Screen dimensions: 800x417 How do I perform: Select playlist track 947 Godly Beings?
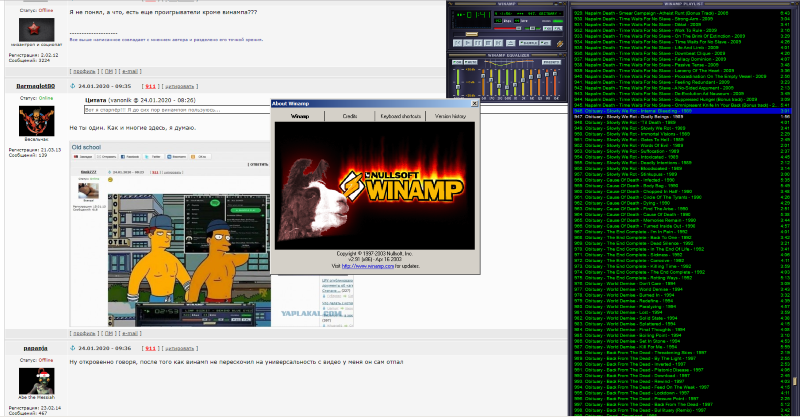[682, 116]
